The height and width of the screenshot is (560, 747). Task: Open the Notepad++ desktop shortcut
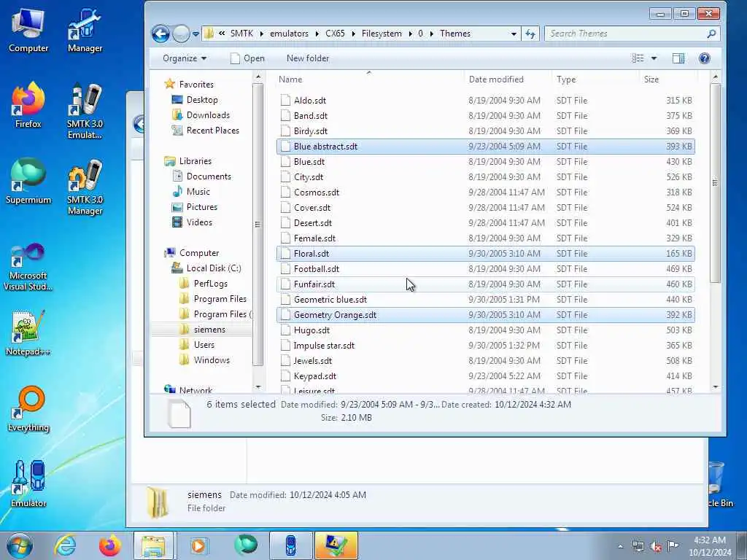click(x=28, y=332)
